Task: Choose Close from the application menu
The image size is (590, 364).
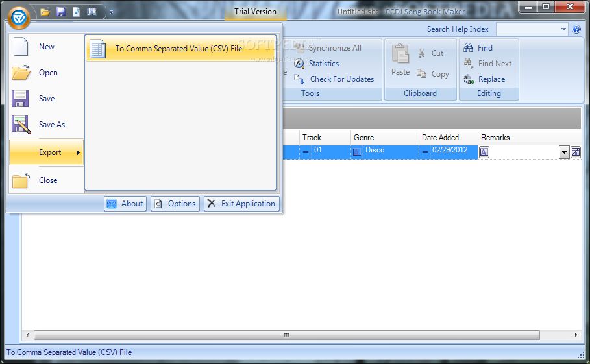Action: coord(47,180)
